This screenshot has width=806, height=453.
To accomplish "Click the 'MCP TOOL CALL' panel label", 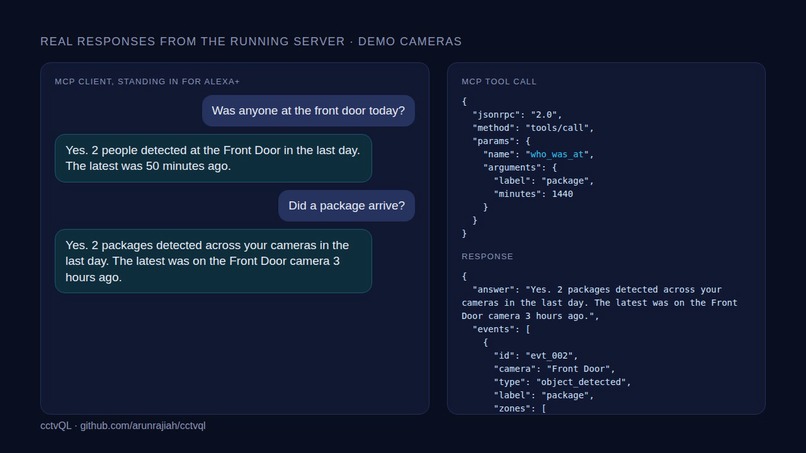I will pyautogui.click(x=499, y=82).
